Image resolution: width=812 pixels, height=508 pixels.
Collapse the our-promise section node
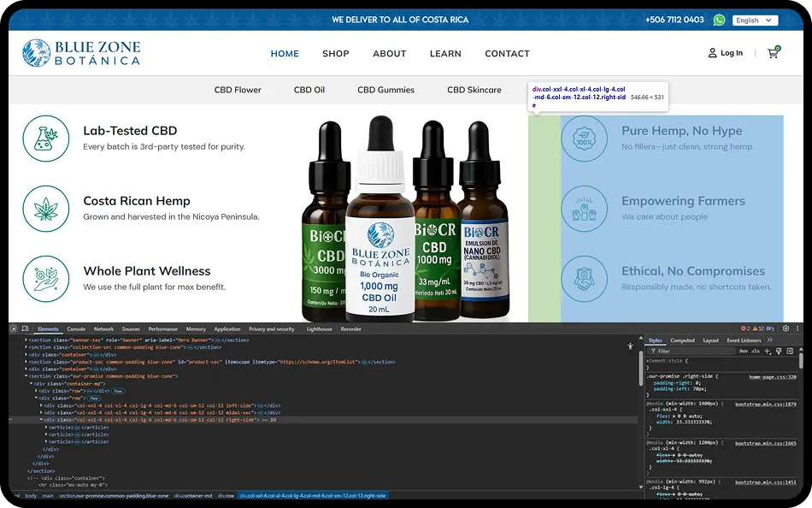pos(26,375)
